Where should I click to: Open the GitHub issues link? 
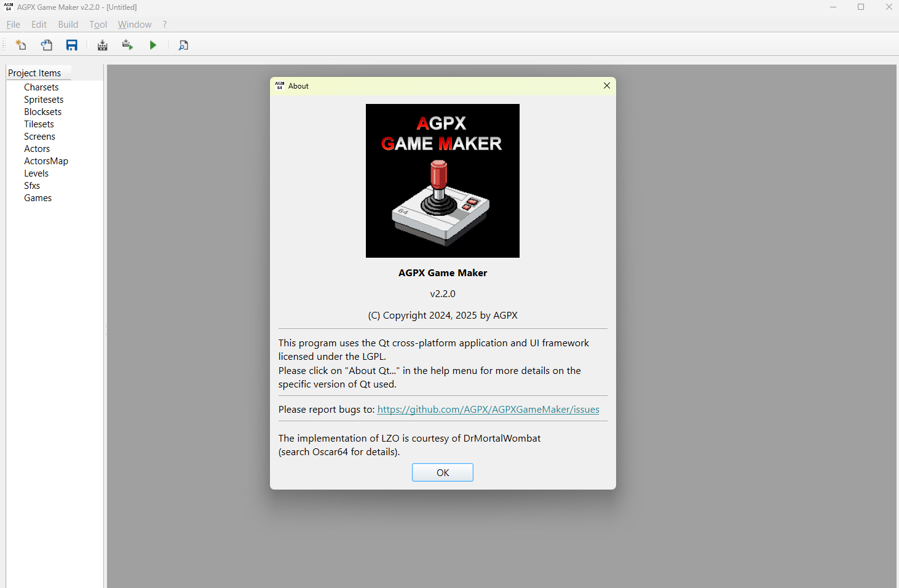[x=488, y=409]
